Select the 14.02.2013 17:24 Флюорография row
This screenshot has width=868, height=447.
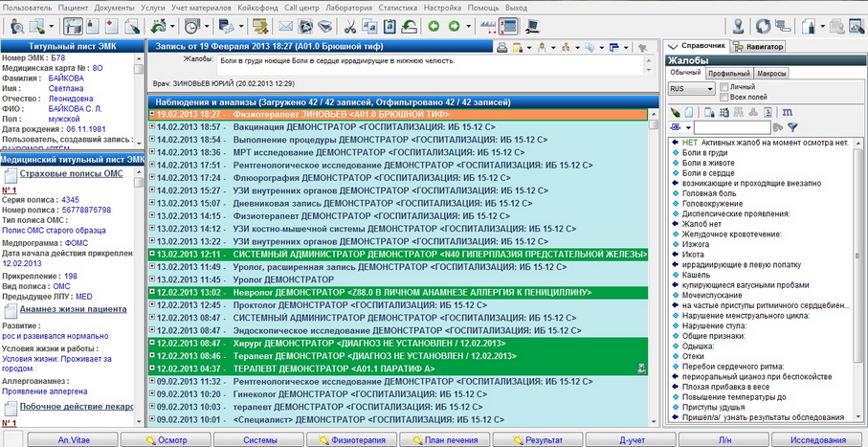[398, 178]
